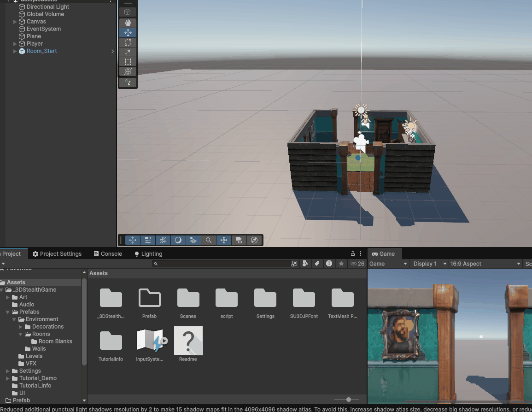The image size is (532, 412).
Task: Open the Display 1 dropdown
Action: [429, 264]
